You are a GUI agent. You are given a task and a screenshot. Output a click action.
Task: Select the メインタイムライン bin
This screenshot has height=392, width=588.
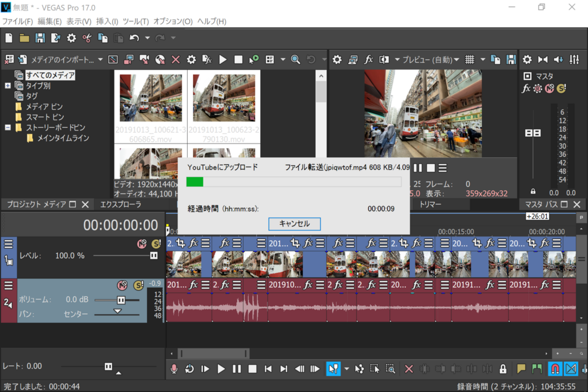62,138
